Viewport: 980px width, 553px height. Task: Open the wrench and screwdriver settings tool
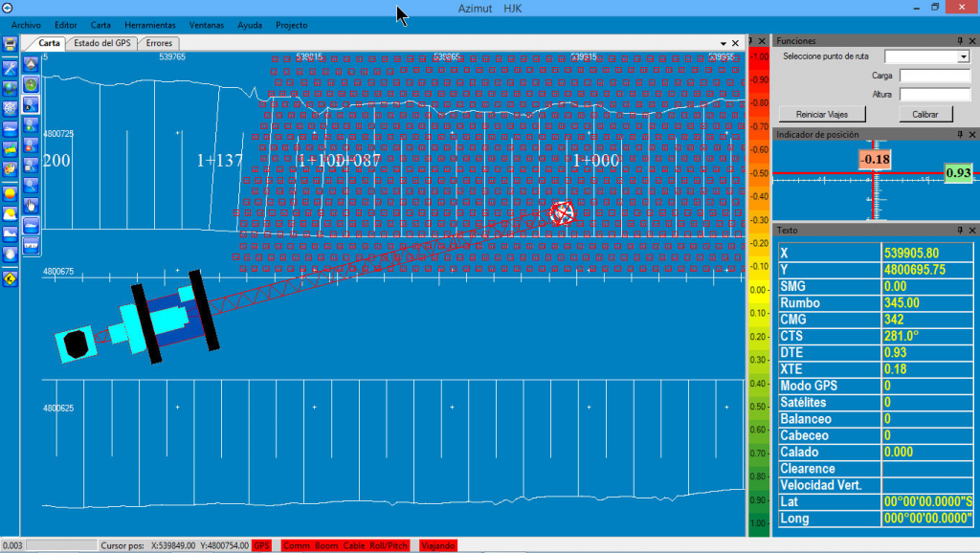click(x=10, y=68)
